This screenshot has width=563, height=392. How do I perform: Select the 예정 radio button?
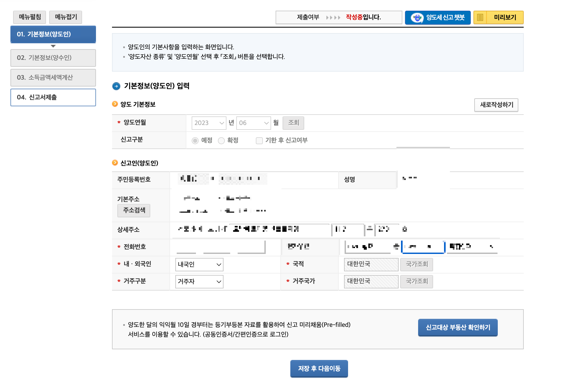(x=195, y=140)
